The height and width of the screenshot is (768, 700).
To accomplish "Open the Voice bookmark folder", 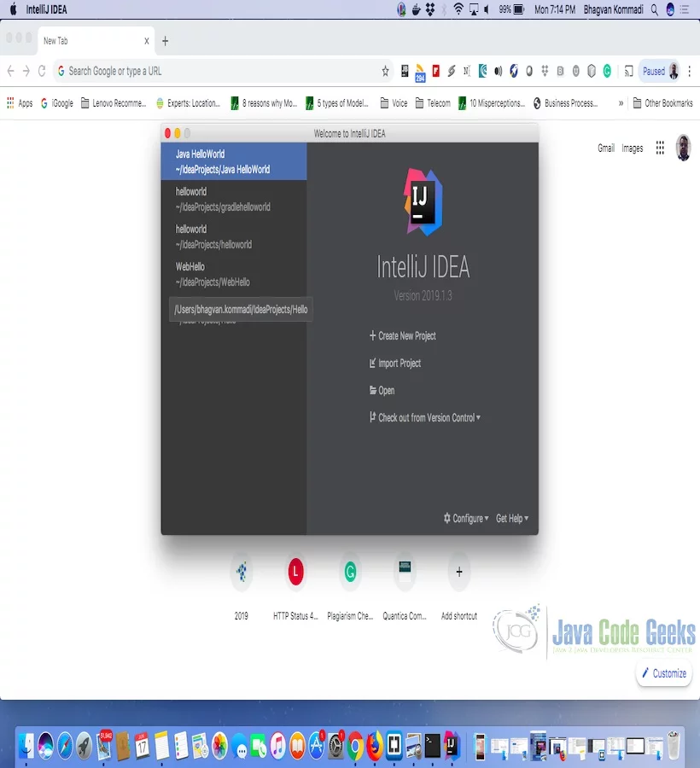I will (394, 103).
